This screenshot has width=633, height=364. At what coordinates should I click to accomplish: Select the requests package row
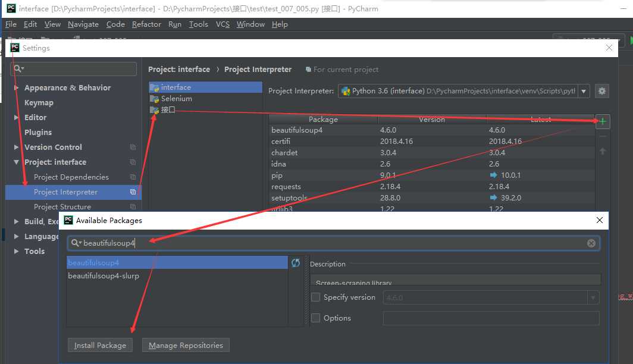pyautogui.click(x=431, y=186)
